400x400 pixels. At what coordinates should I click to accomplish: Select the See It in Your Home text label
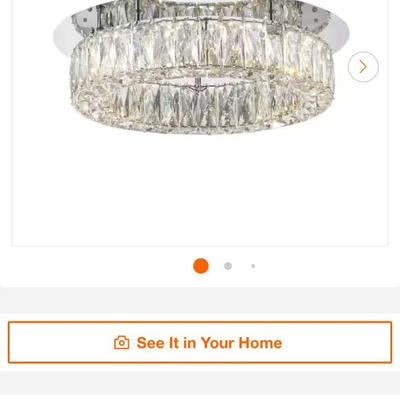(x=209, y=343)
